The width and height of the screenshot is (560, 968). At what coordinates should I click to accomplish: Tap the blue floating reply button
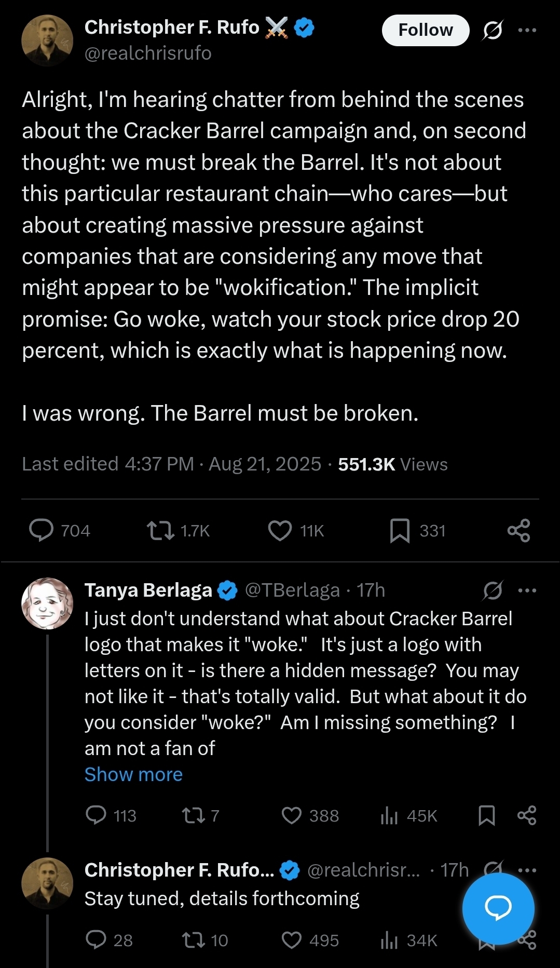pyautogui.click(x=498, y=908)
